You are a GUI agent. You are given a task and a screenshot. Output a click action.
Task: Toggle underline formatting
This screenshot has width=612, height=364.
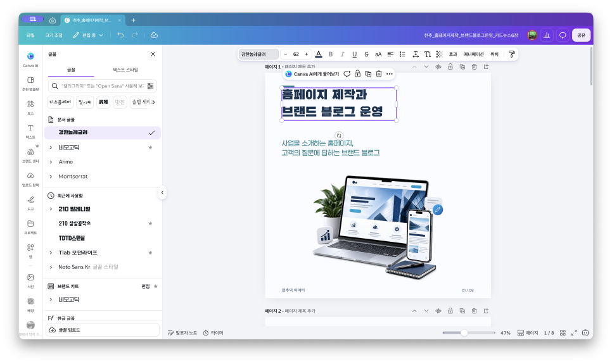tap(354, 54)
